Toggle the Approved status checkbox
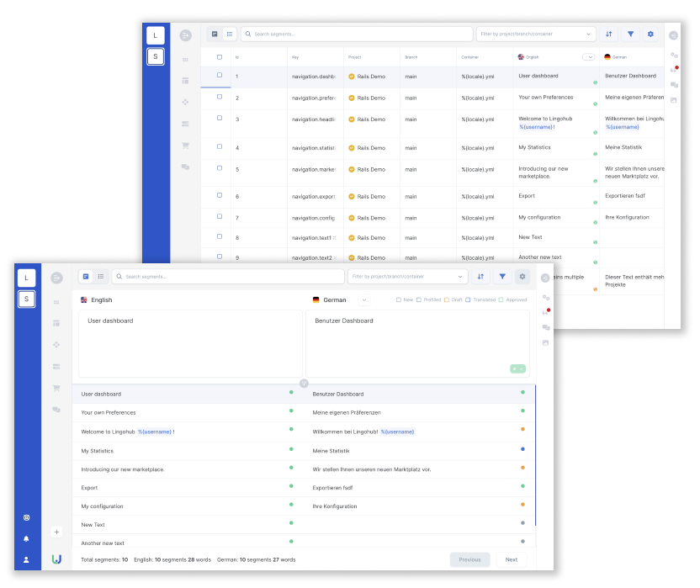 tap(501, 300)
